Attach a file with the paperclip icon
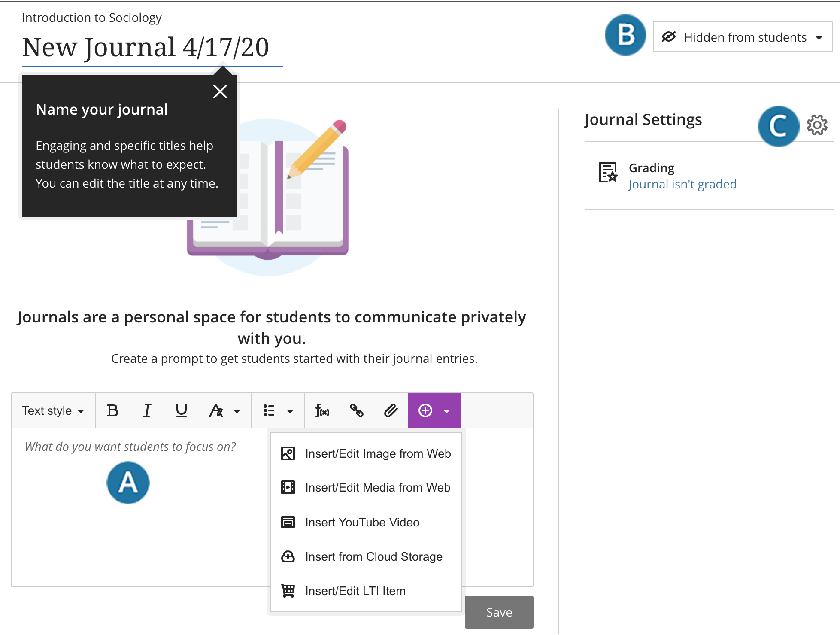This screenshot has width=840, height=635. 391,411
